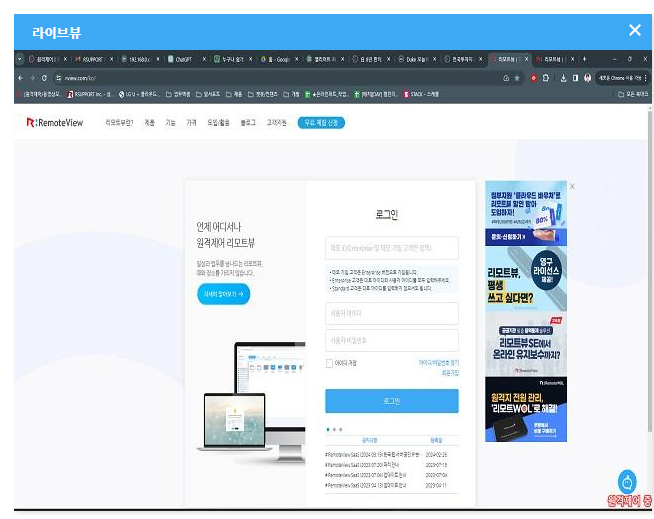Switch to the Google browser tab
Screen dimensions: 654x519
click(277, 59)
